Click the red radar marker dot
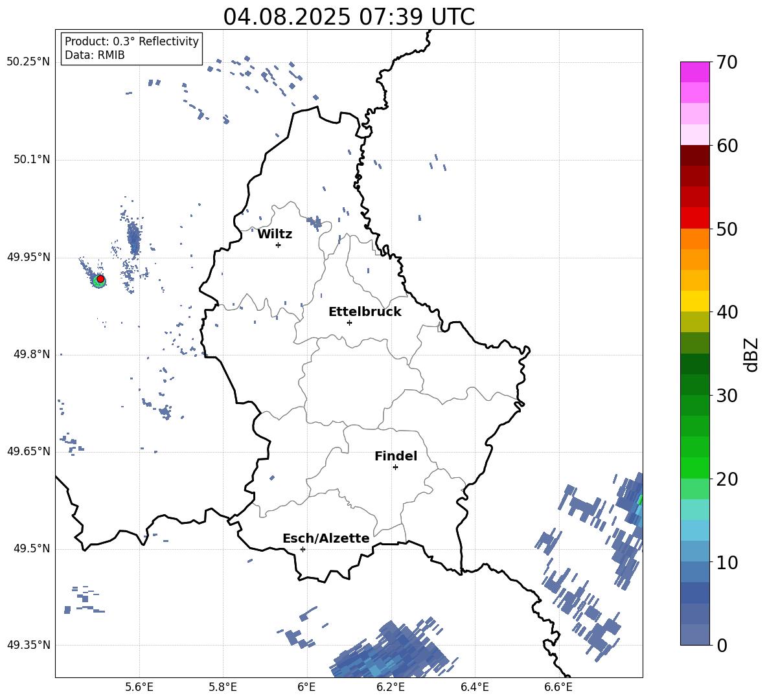767x700 pixels. pos(100,279)
